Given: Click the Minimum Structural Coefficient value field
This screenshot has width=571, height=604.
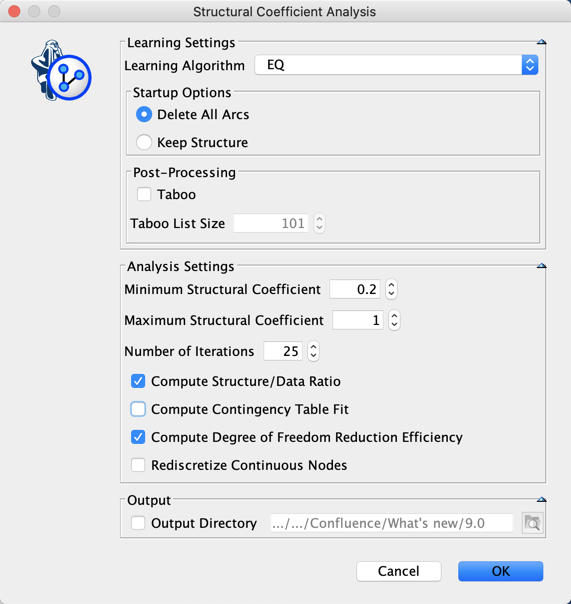Looking at the screenshot, I should [354, 289].
